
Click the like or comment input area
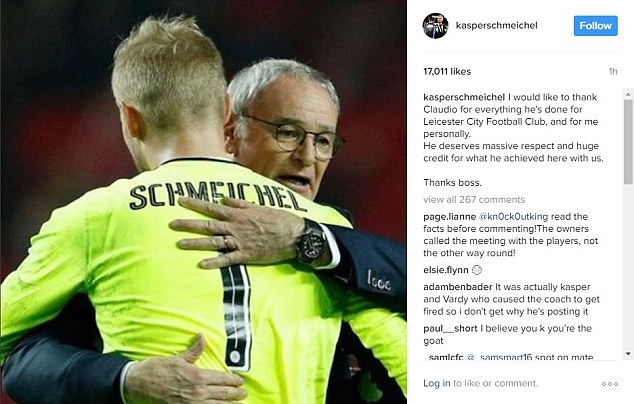tap(494, 383)
